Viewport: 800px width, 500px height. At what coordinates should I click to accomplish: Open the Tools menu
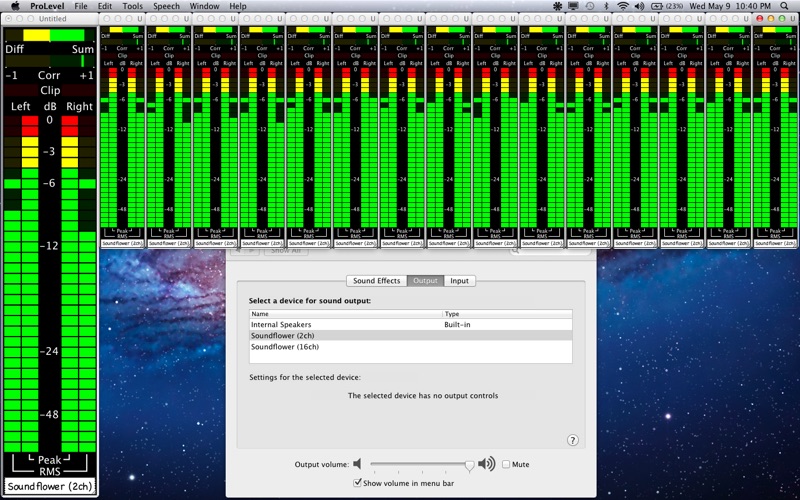pos(133,6)
